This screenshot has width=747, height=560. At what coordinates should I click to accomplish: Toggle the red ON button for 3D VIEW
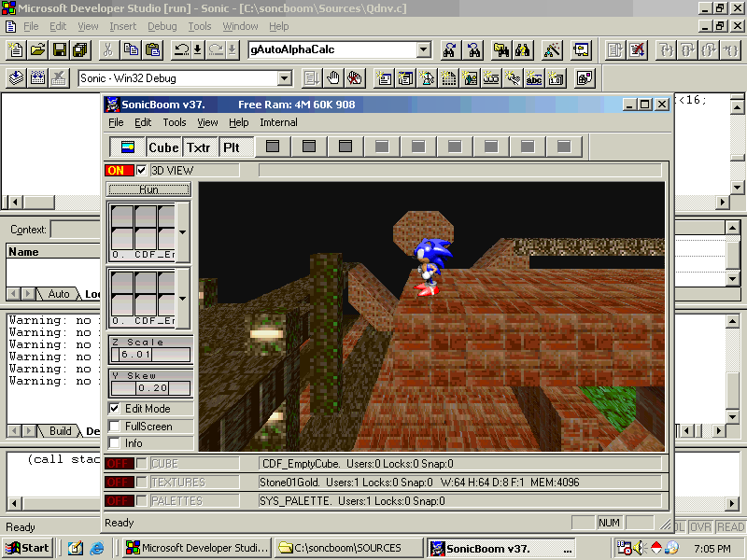tap(120, 171)
